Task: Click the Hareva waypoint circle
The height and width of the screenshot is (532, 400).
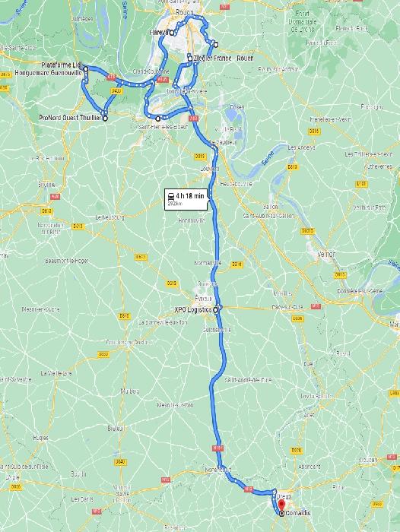Action: [172, 33]
